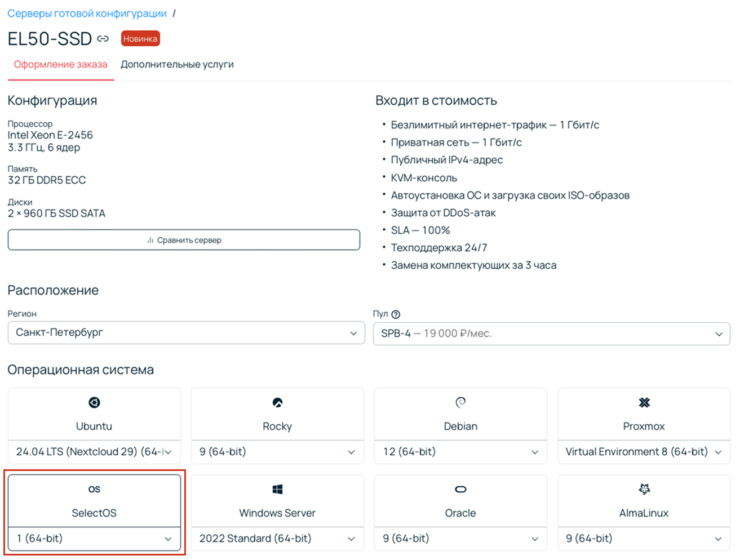Expand Ubuntu version dropdown 24.04 LTS

click(x=94, y=452)
